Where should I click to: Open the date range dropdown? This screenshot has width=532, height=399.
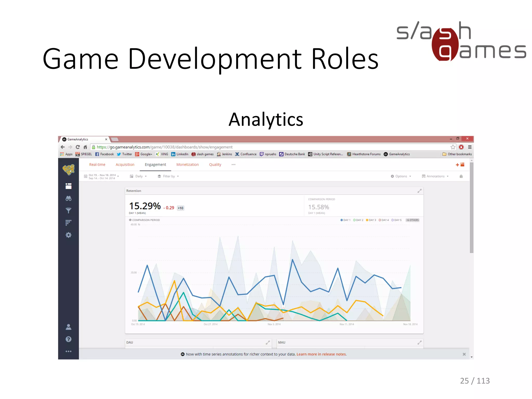[102, 177]
